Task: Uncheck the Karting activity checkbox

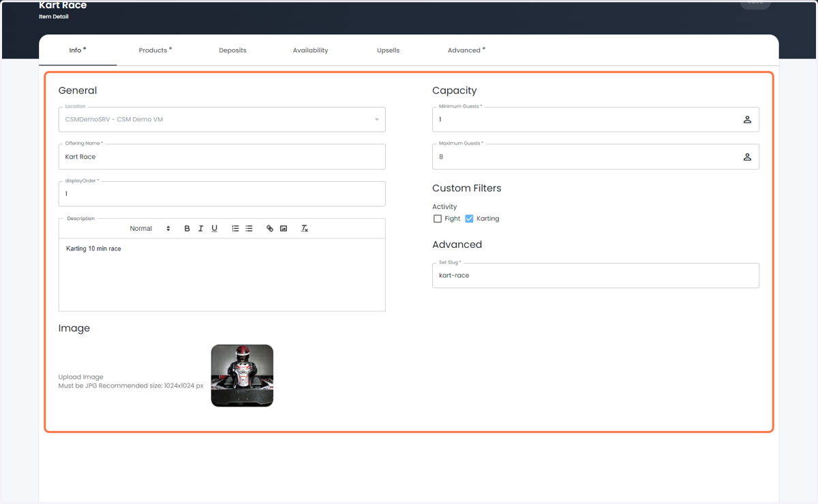Action: 469,219
